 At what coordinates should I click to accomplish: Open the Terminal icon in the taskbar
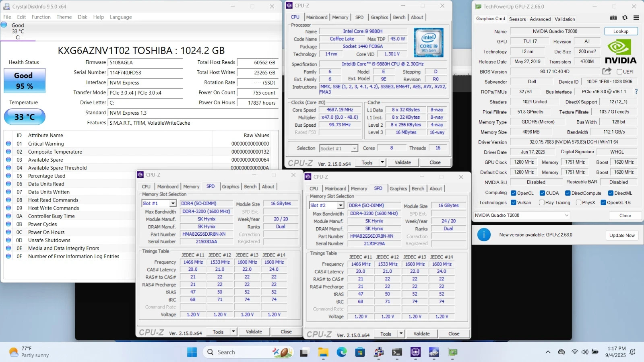click(397, 352)
